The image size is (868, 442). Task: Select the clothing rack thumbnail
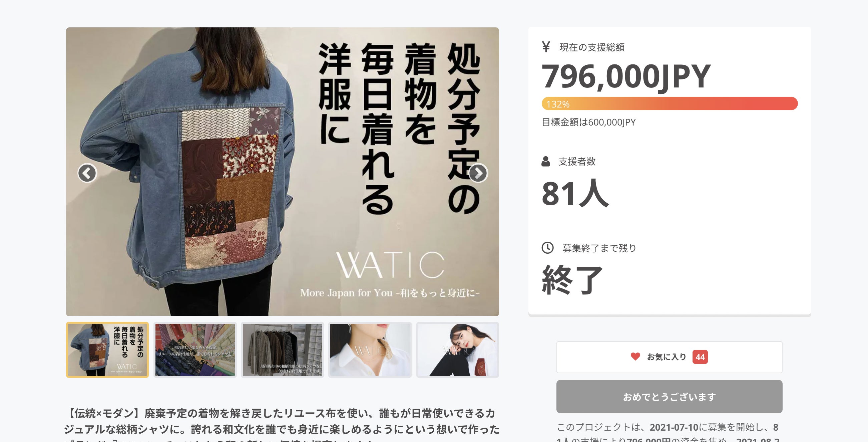click(282, 350)
